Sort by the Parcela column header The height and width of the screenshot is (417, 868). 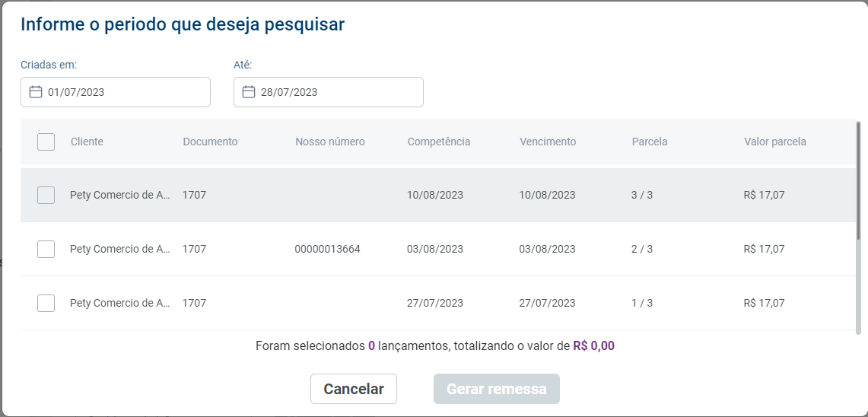click(x=650, y=142)
